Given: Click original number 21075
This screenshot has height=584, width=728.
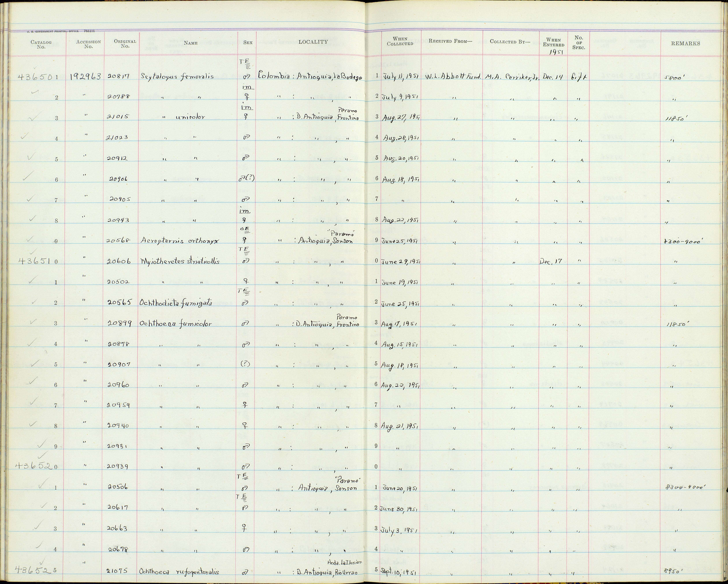Looking at the screenshot, I should tap(118, 571).
